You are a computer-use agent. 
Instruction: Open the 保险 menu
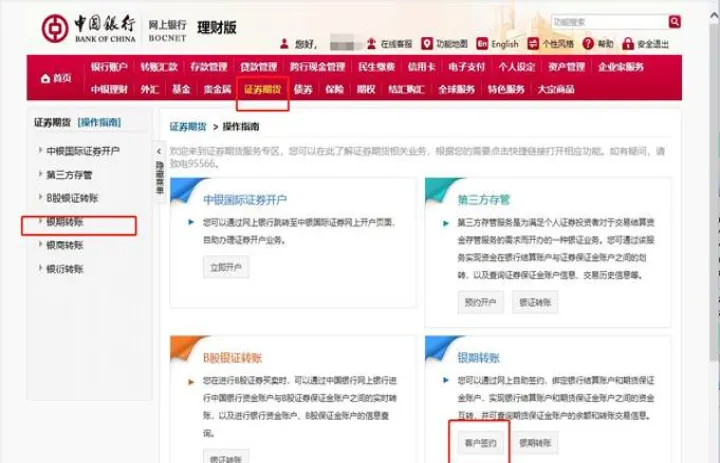click(334, 89)
